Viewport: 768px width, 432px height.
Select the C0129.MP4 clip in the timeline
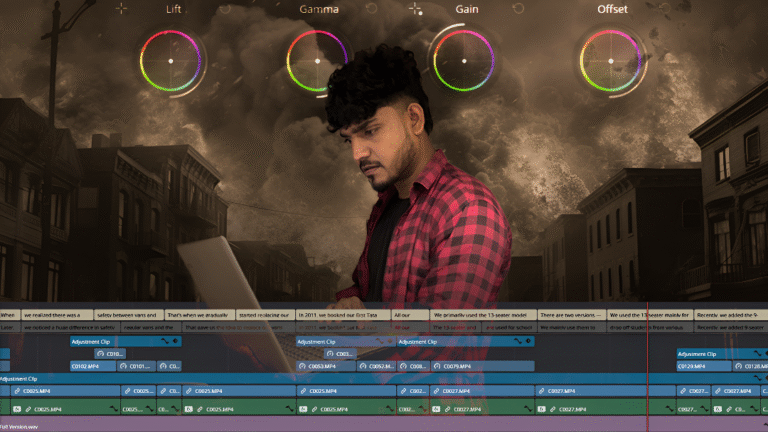pos(693,367)
